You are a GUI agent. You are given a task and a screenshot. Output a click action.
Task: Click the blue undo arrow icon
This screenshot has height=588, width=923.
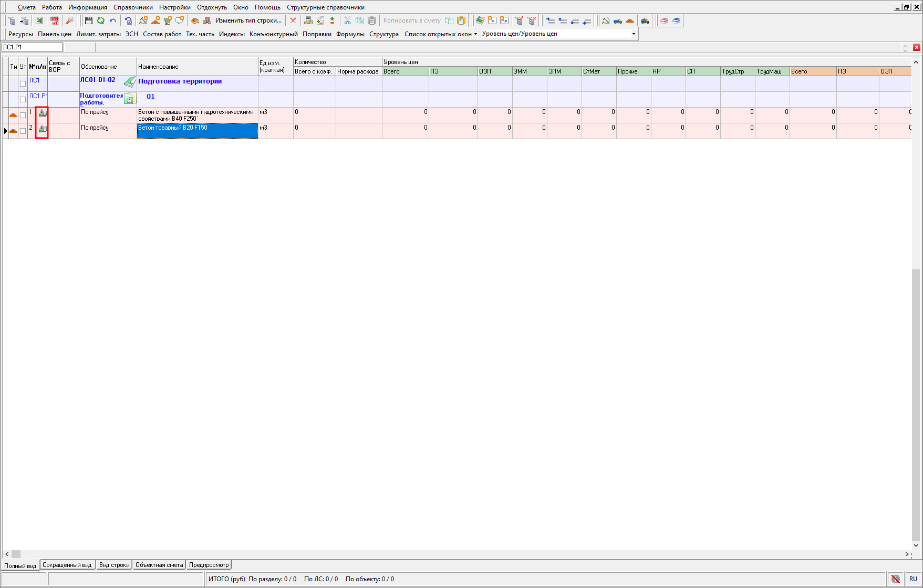(113, 20)
